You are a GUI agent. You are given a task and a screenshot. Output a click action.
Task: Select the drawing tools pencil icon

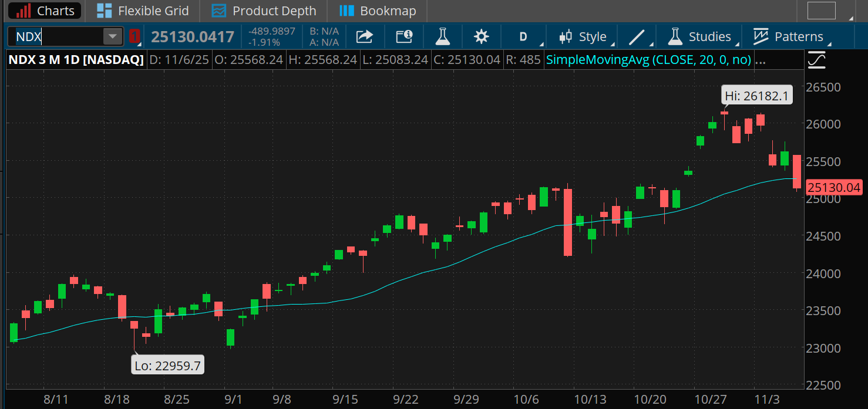pyautogui.click(x=637, y=36)
